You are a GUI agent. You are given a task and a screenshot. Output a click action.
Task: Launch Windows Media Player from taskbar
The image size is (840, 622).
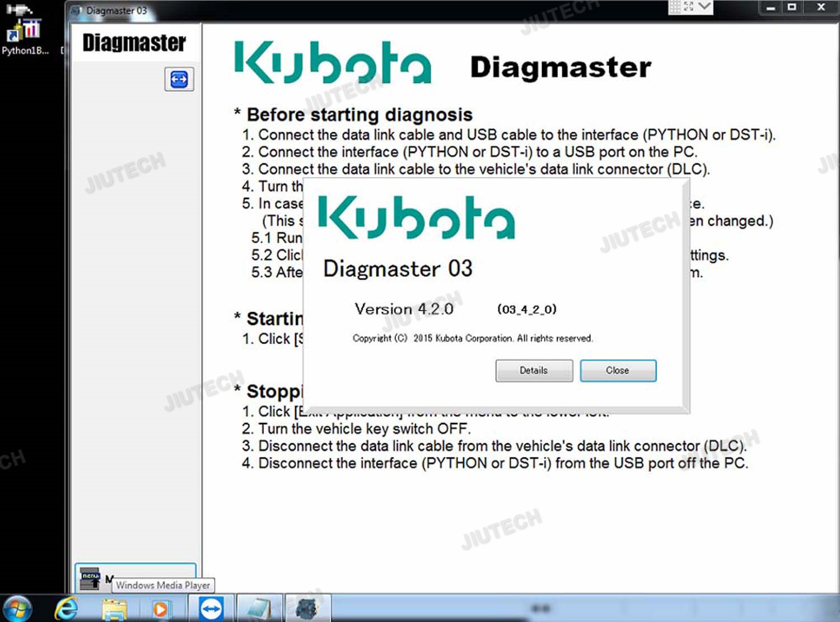[x=161, y=609]
